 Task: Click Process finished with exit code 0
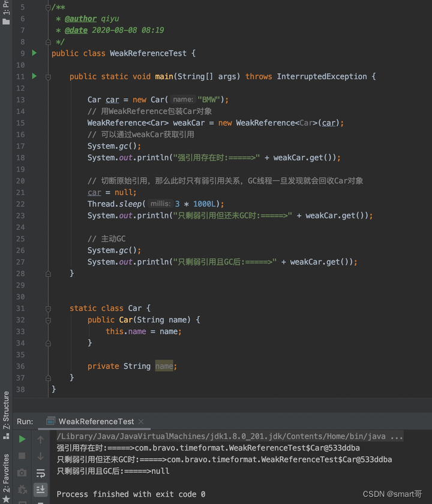click(x=131, y=494)
